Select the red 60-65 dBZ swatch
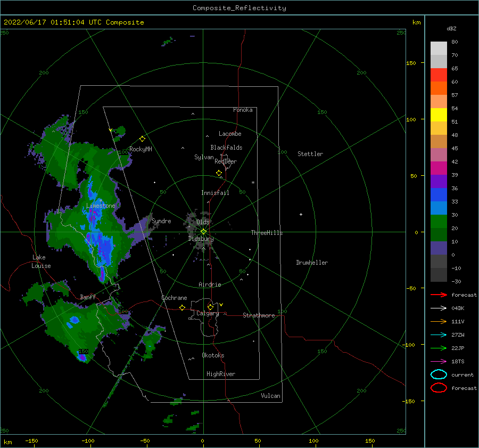479x448 pixels. 439,75
